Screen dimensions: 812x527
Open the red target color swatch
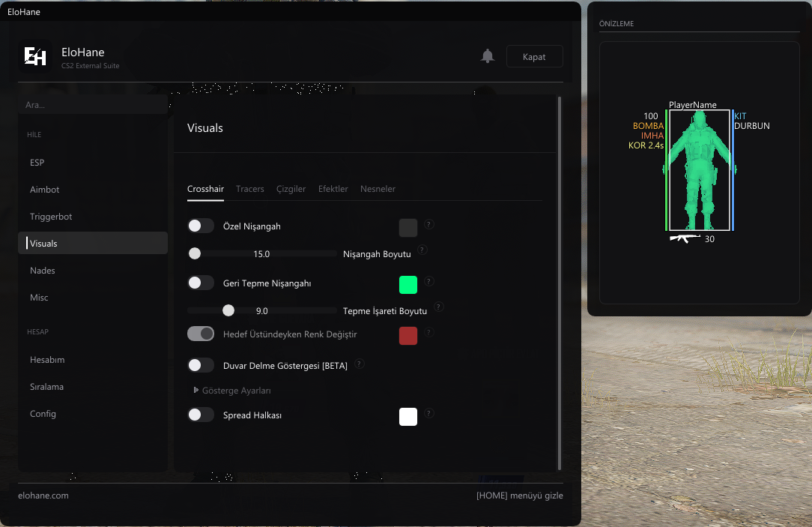point(408,336)
